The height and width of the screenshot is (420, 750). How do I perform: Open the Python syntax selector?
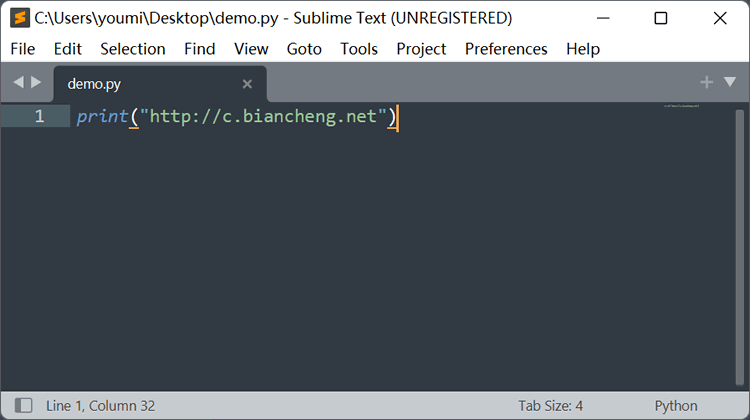point(676,406)
